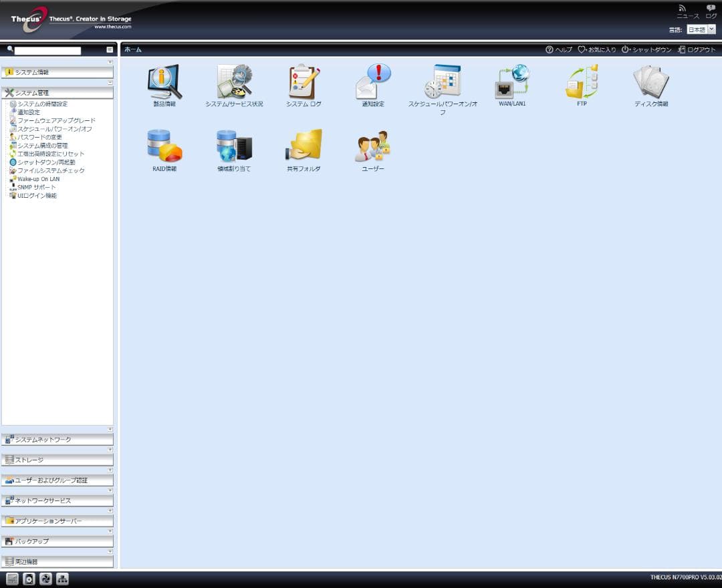Open the 共有フォルダ shared folder icon

304,147
